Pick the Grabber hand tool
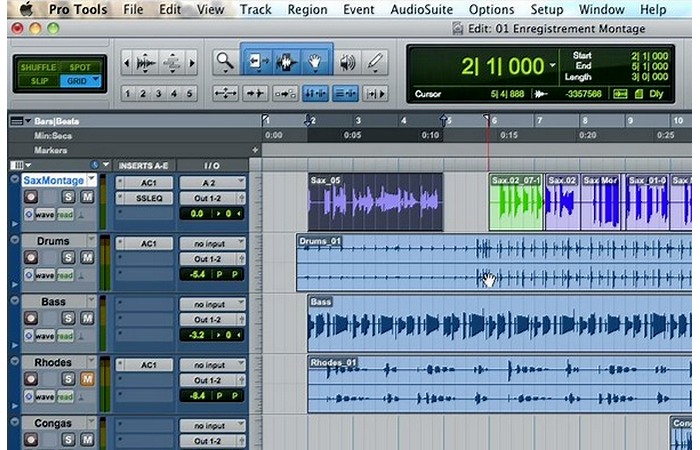 pos(315,62)
